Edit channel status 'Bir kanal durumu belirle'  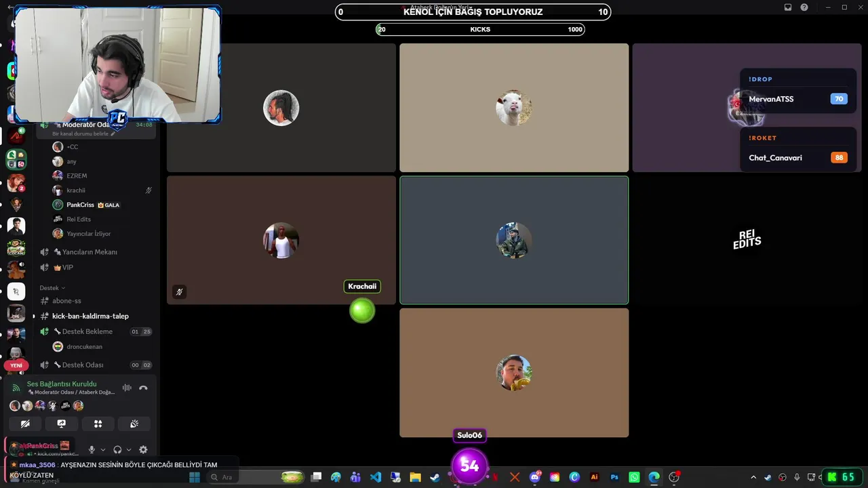pos(82,134)
